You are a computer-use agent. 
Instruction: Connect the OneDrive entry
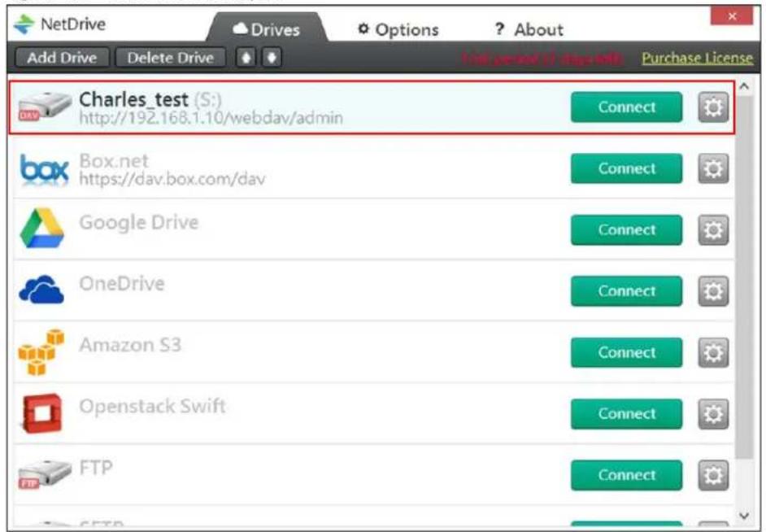626,291
